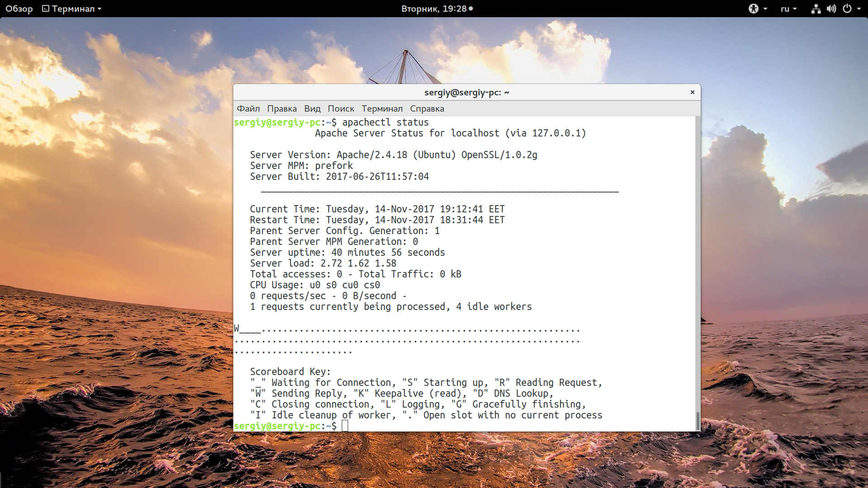Close the sergiy@sergiy-pc terminal window
The width and height of the screenshot is (868, 488).
point(692,92)
